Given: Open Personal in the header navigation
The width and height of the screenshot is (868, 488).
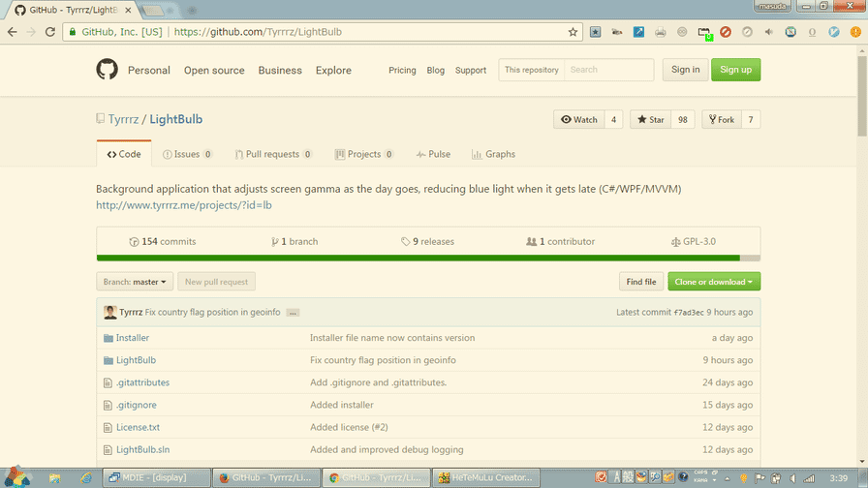Looking at the screenshot, I should coord(149,71).
